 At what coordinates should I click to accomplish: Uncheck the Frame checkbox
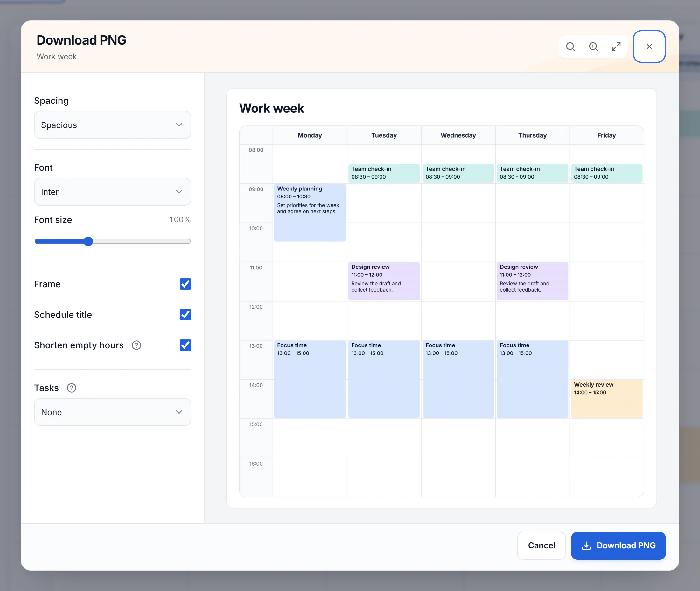[185, 284]
